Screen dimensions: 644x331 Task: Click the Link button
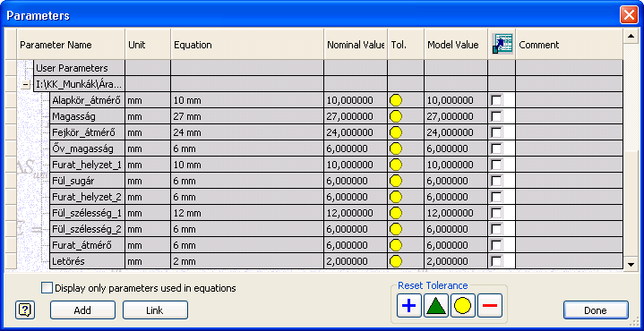155,310
